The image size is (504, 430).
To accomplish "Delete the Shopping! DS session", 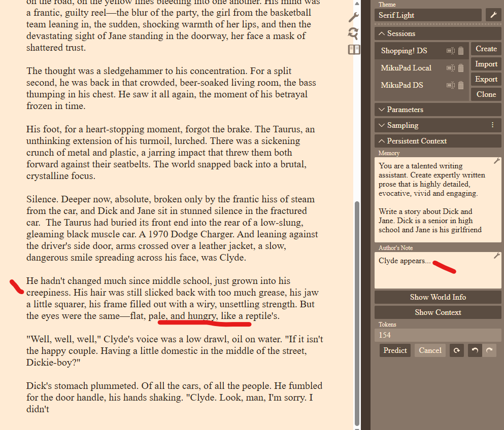I will tap(461, 51).
